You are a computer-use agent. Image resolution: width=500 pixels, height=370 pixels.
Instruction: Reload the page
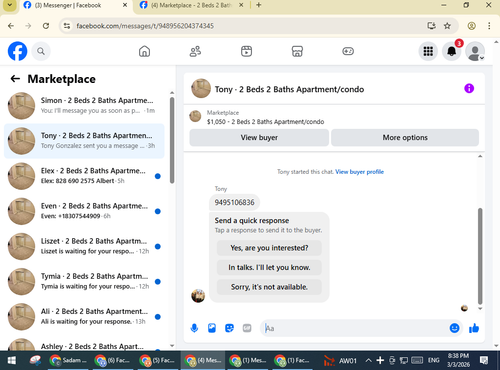click(x=46, y=26)
